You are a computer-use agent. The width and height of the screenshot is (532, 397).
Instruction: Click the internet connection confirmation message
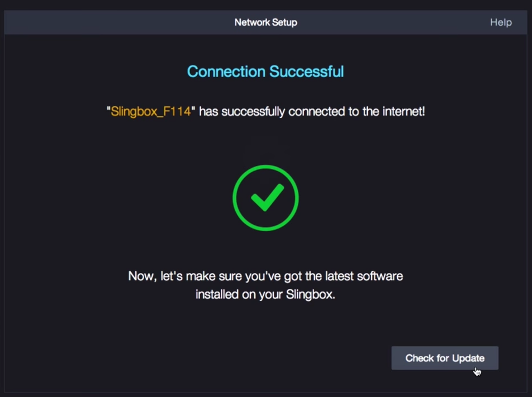(265, 111)
